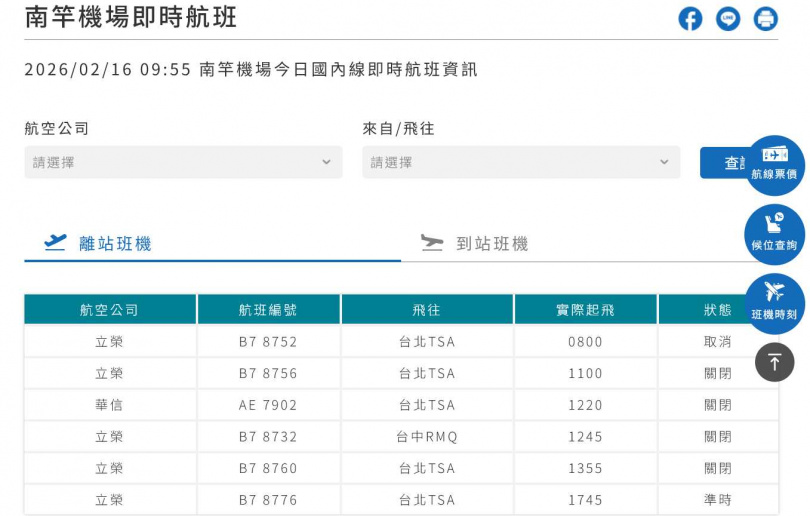This screenshot has height=516, width=810.
Task: Click 關閉 status in 1355 row
Action: tap(718, 468)
